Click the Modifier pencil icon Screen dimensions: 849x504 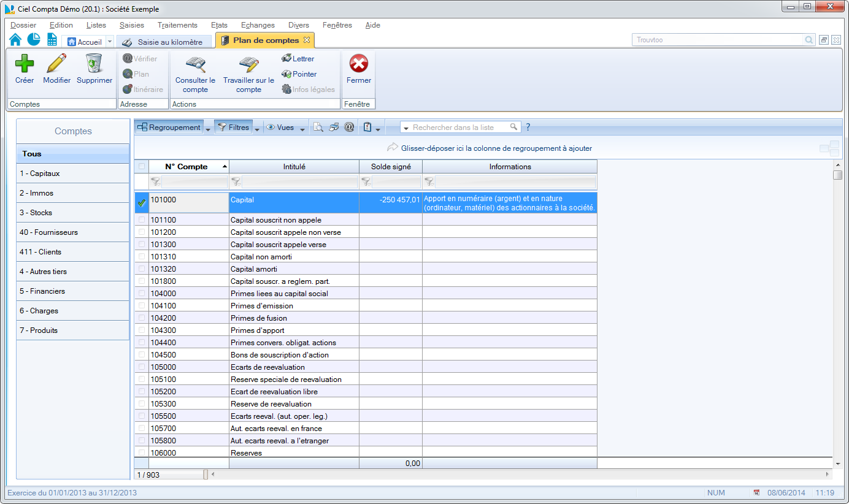[x=56, y=63]
